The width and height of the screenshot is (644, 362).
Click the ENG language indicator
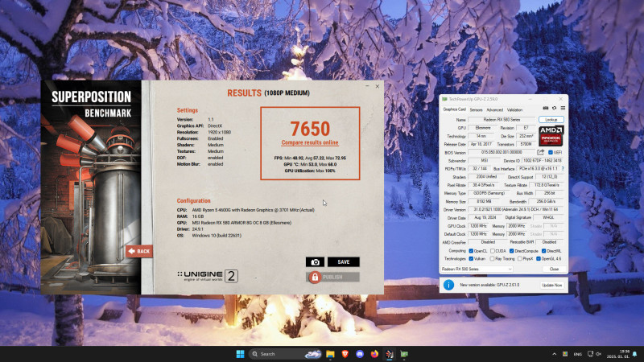coord(577,354)
